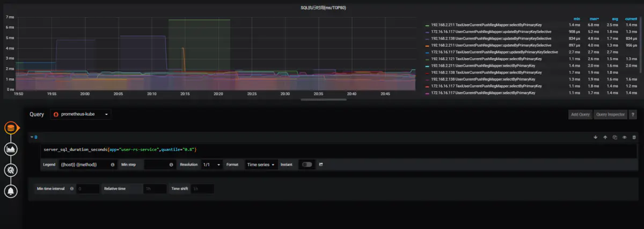
Task: Toggle query B visibility eye icon
Action: (624, 137)
